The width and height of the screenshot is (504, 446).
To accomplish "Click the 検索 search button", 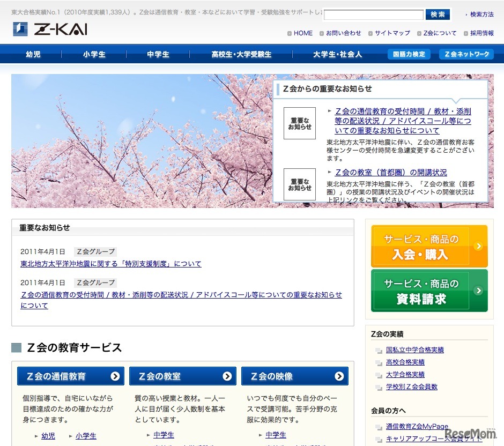I will coord(438,14).
